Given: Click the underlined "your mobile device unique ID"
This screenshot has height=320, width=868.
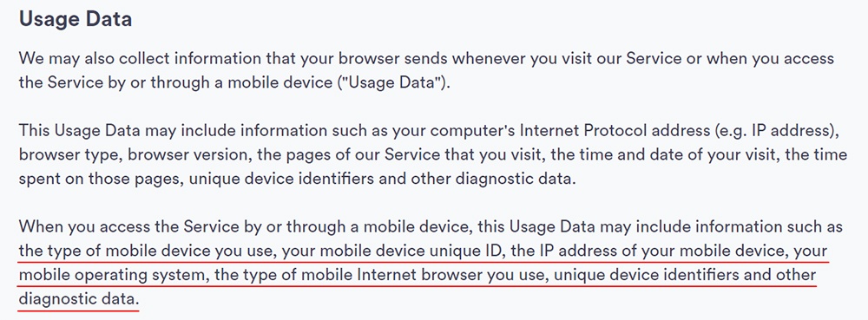Looking at the screenshot, I should click(x=392, y=251).
